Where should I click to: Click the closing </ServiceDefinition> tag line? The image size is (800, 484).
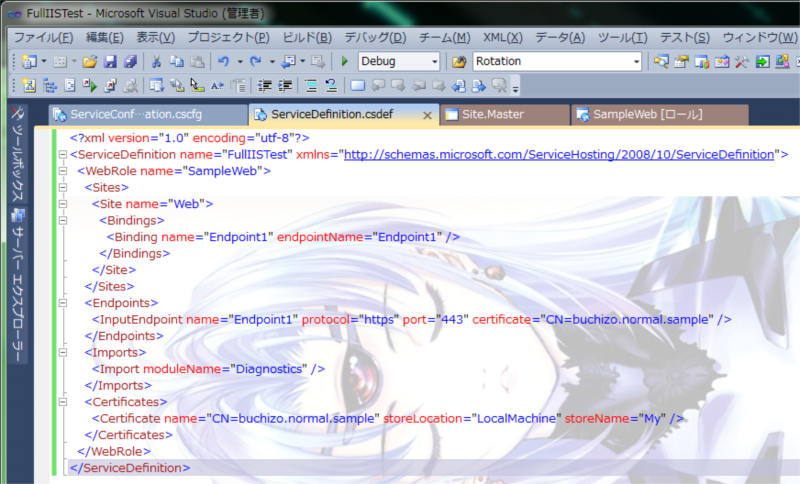click(x=130, y=468)
